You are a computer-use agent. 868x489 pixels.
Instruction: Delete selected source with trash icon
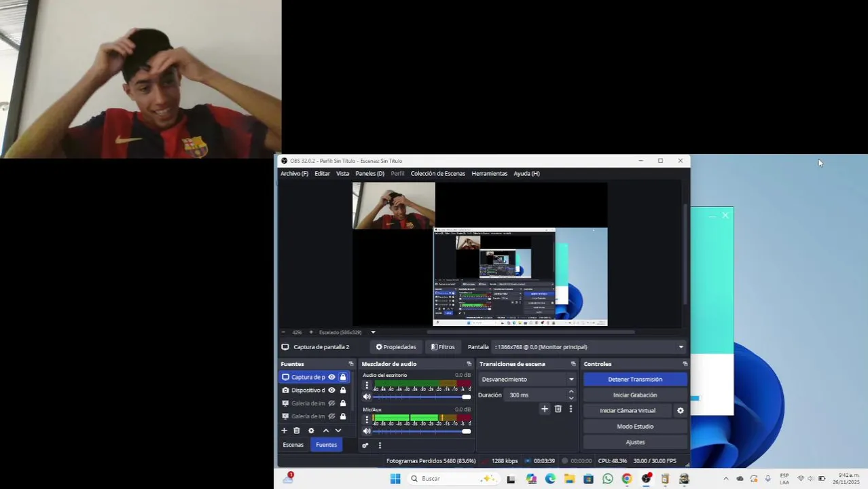[297, 431]
